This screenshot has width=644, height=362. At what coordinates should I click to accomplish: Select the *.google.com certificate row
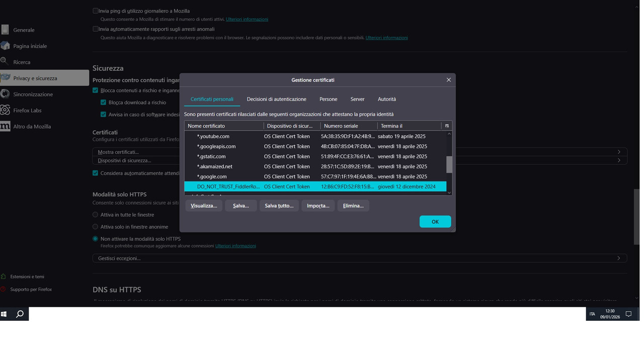point(315,176)
